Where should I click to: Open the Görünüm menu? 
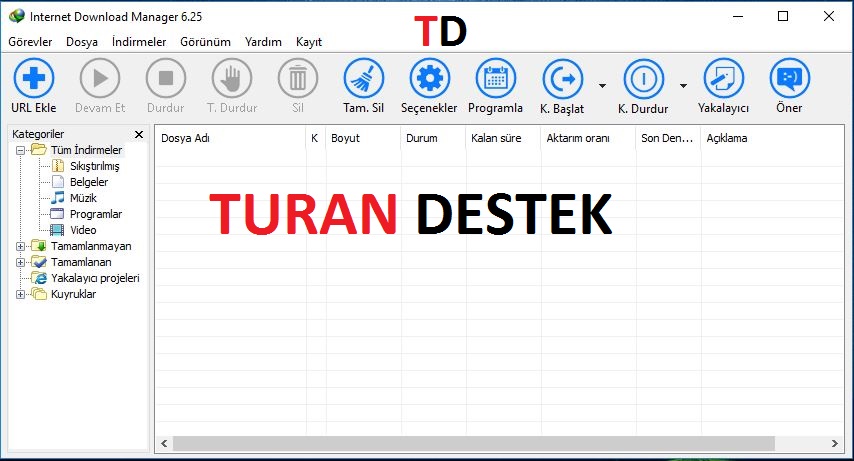point(205,42)
